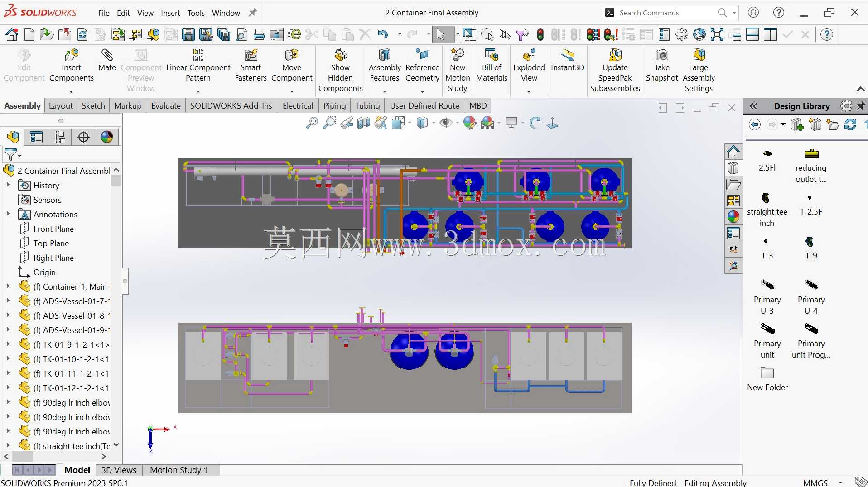The width and height of the screenshot is (868, 487).
Task: Click the Help question mark button
Action: point(779,13)
